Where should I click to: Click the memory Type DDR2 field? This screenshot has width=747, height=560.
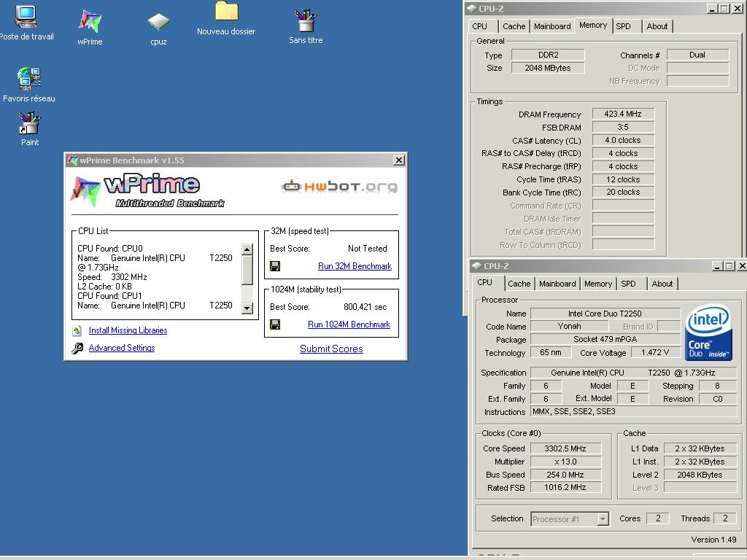tap(549, 55)
